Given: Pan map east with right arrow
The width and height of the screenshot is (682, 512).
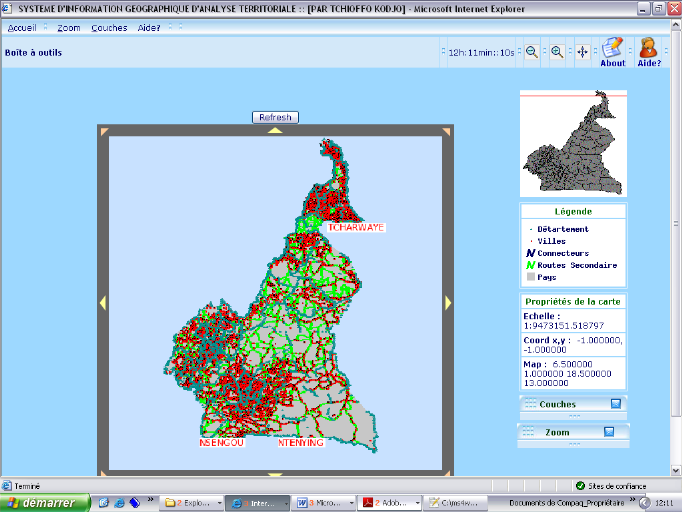Looking at the screenshot, I should coord(448,303).
